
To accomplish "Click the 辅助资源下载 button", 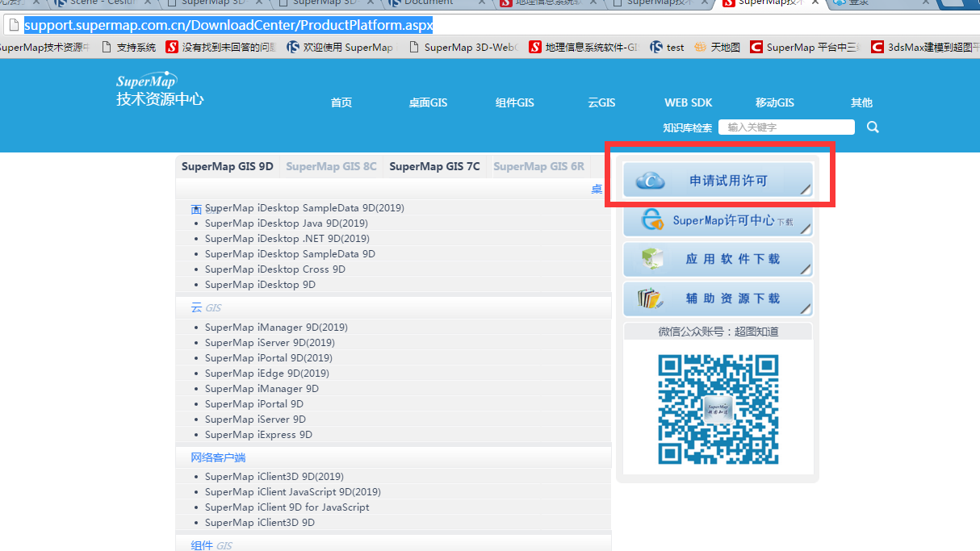I will click(x=718, y=298).
